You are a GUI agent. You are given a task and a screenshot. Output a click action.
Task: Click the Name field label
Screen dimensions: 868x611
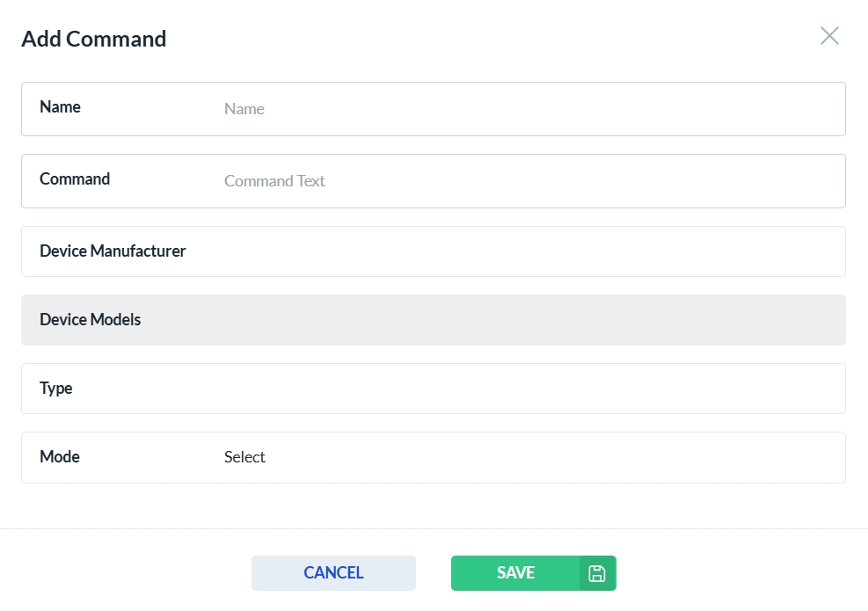[60, 107]
